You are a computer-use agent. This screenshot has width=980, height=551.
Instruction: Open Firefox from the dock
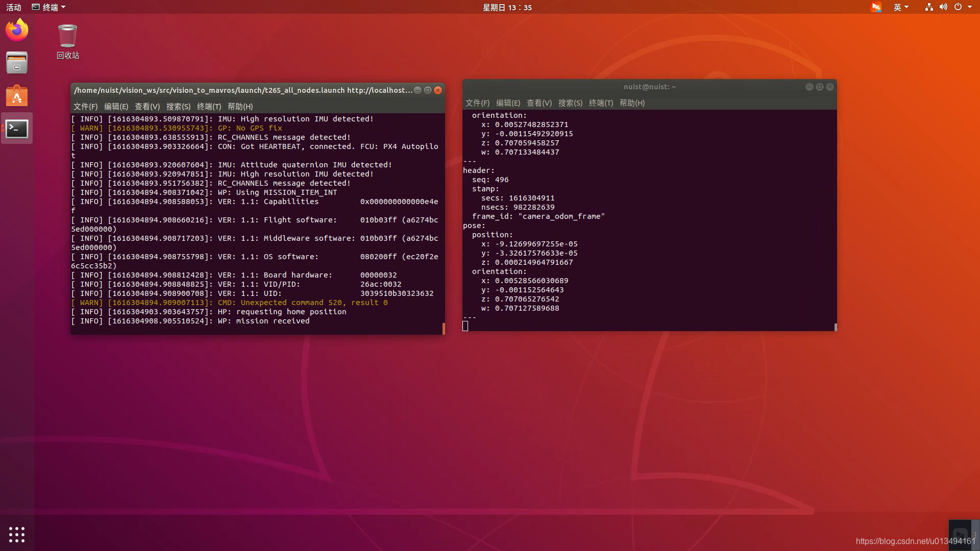(x=17, y=30)
